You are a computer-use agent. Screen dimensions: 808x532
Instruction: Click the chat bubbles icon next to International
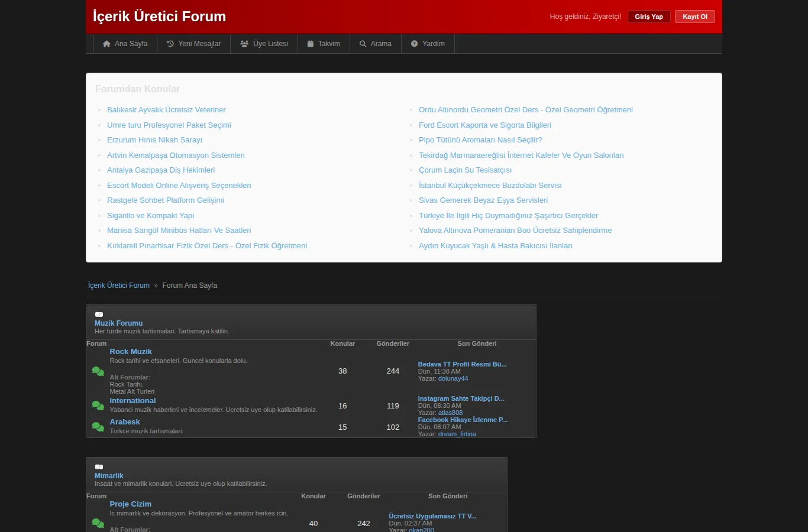[98, 406]
